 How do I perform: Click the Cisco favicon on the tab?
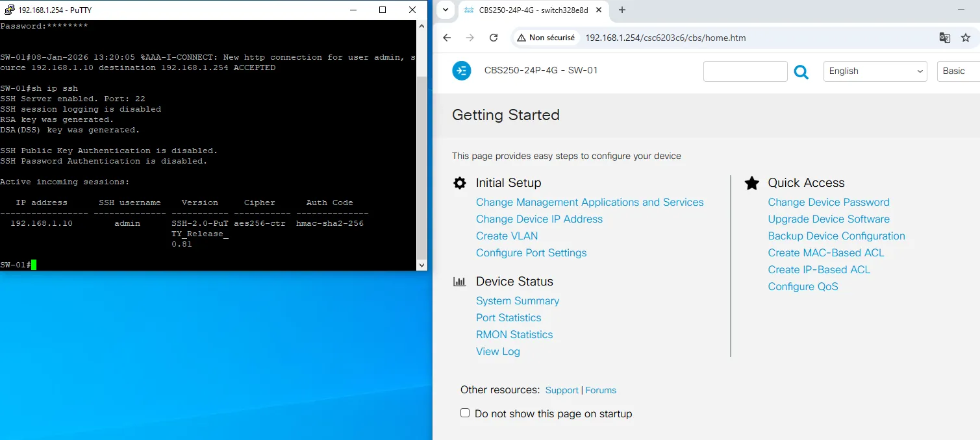pos(468,10)
